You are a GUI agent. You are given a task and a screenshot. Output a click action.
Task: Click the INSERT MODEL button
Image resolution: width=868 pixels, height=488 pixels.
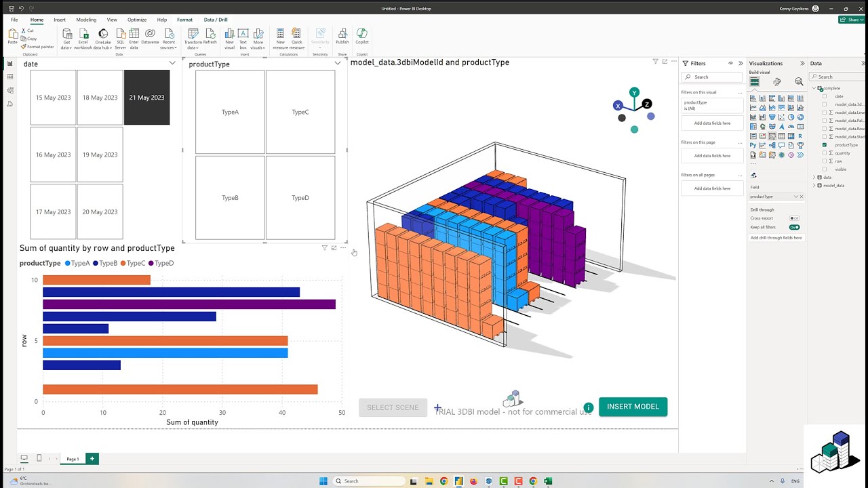(x=633, y=407)
